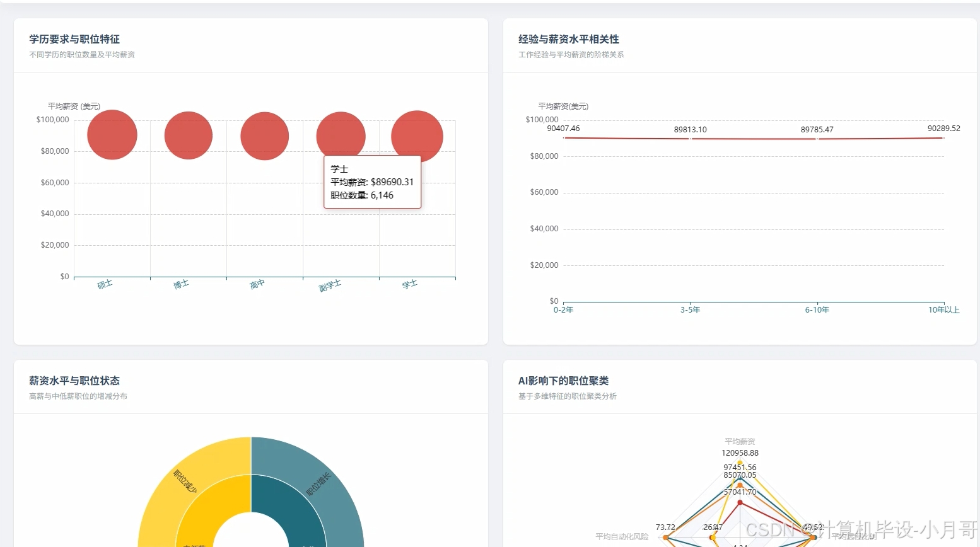Image resolution: width=980 pixels, height=547 pixels.
Task: Click $80,000 on the experience chart axis
Action: tap(544, 156)
